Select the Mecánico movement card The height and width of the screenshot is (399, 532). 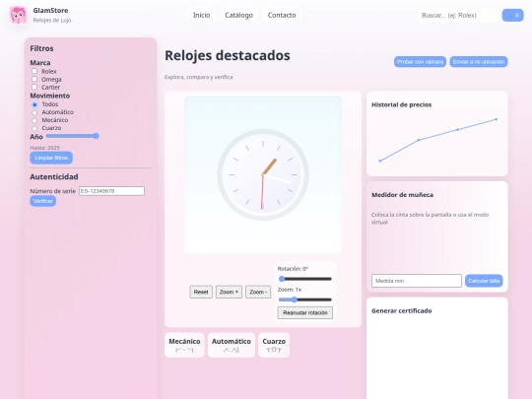184,345
